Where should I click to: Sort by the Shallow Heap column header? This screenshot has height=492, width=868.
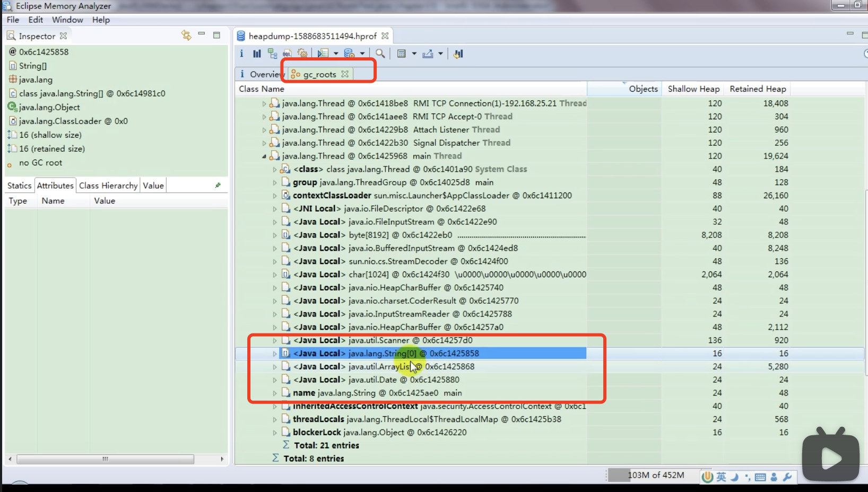tap(693, 89)
